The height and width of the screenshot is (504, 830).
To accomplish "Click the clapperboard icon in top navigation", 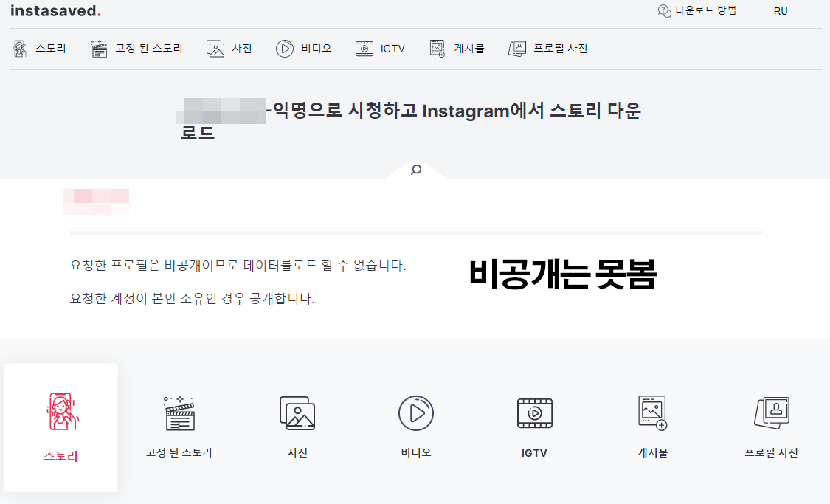I will point(99,49).
